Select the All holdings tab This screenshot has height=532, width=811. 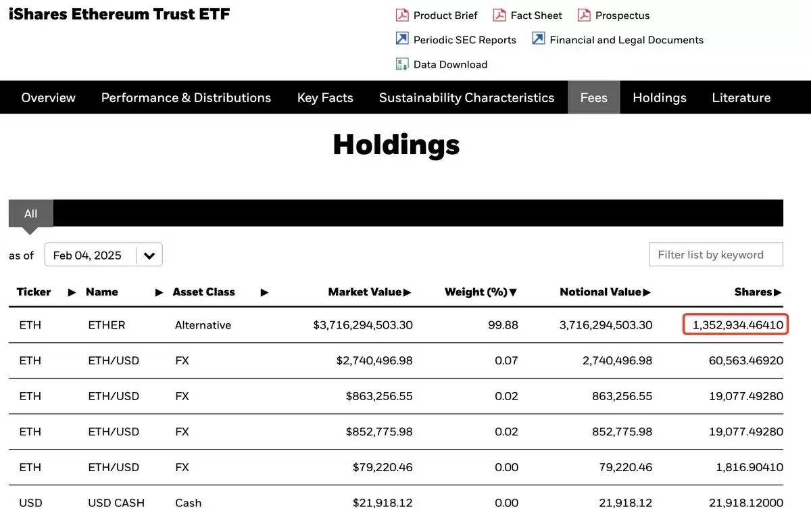pos(31,214)
